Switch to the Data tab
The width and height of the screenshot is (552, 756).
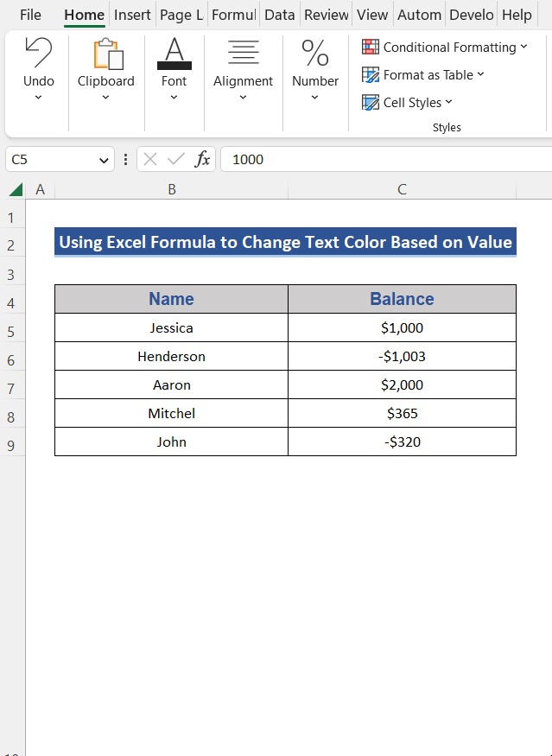[280, 15]
